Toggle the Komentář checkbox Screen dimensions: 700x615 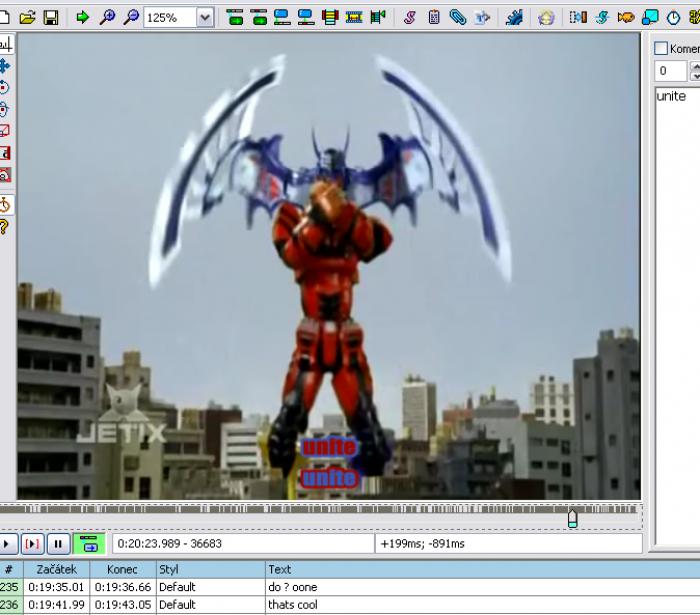(661, 48)
